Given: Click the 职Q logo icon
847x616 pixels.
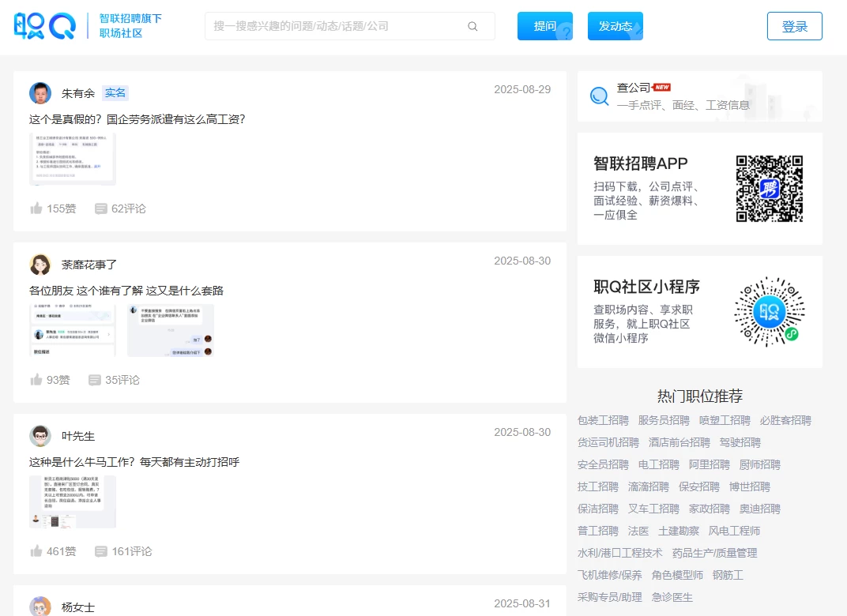Looking at the screenshot, I should pyautogui.click(x=44, y=26).
